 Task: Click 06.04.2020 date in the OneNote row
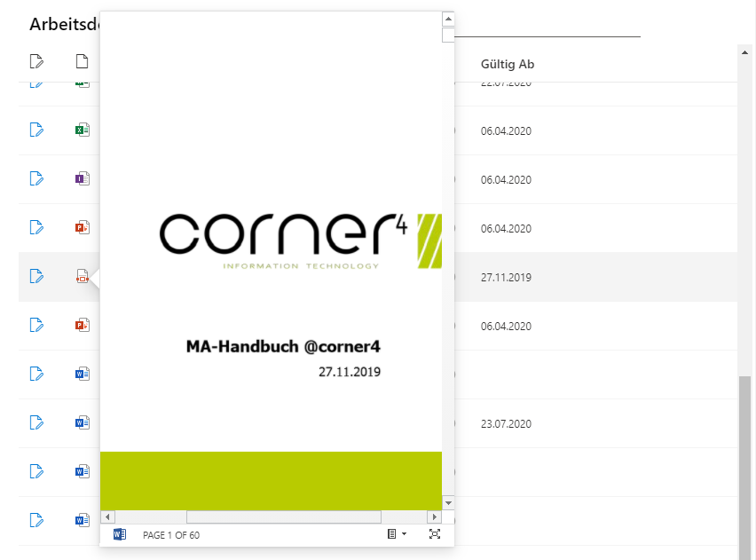(x=506, y=180)
